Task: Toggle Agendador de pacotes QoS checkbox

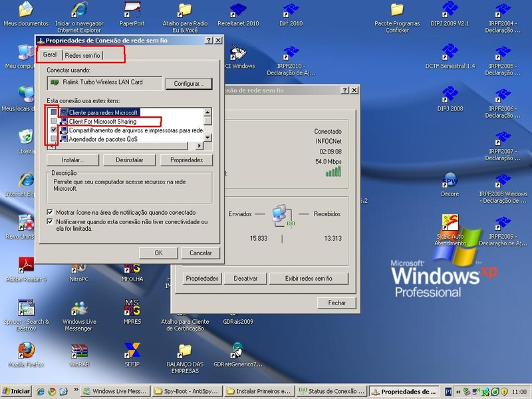Action: (54, 138)
